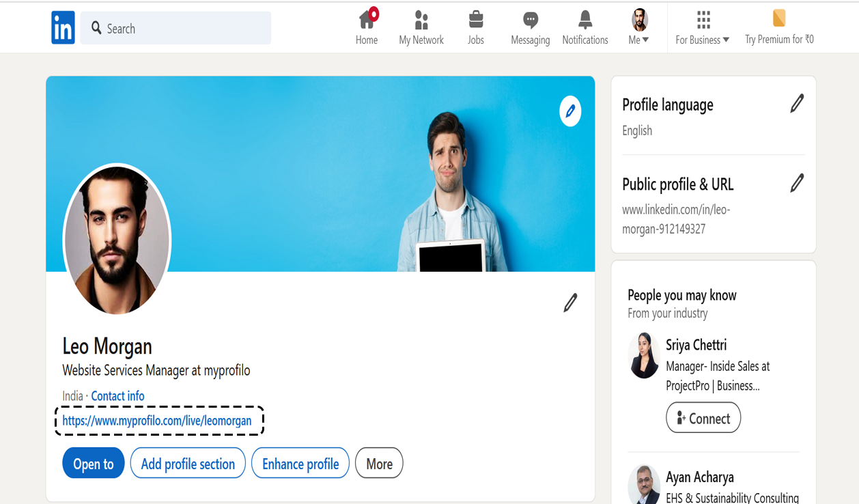This screenshot has width=859, height=504.
Task: Click the Jobs nav label
Action: 476,40
